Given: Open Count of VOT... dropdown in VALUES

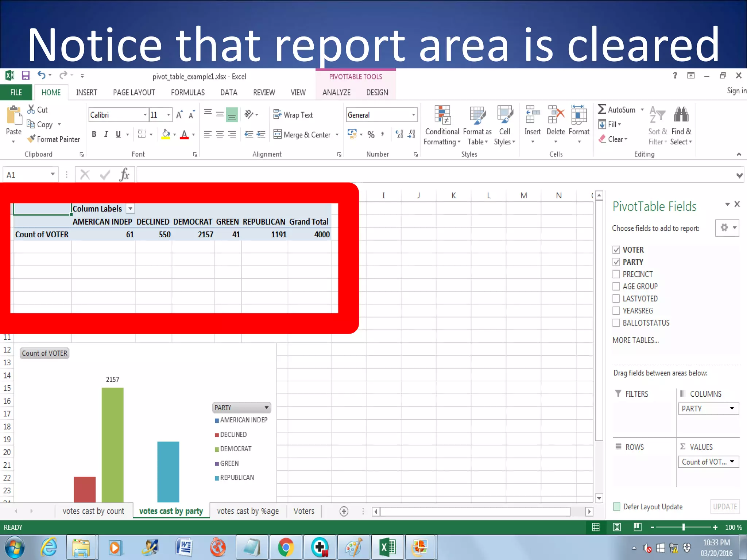Looking at the screenshot, I should coord(732,462).
